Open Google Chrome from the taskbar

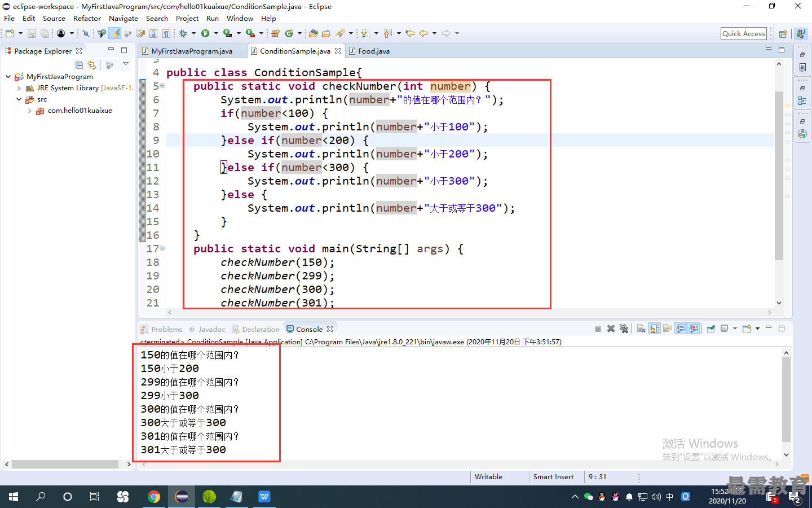[153, 497]
